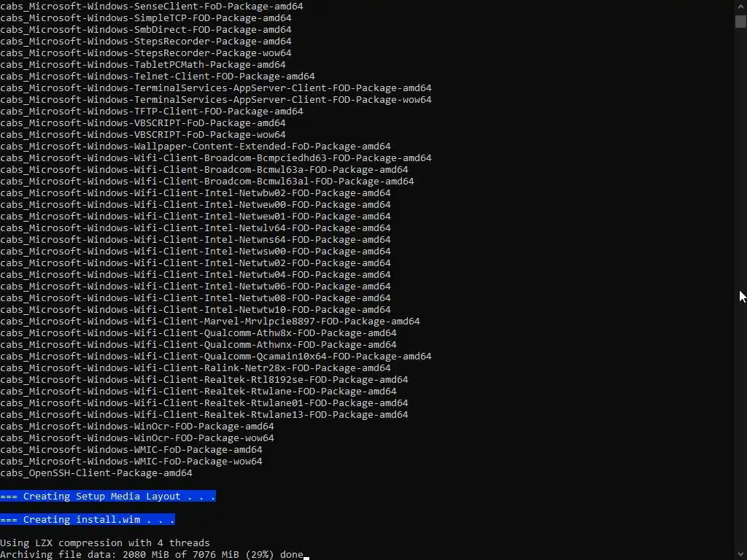Viewport: 747px width, 560px height.
Task: Click the Qualcomm-Qcamain10x64 package line
Action: 216,356
